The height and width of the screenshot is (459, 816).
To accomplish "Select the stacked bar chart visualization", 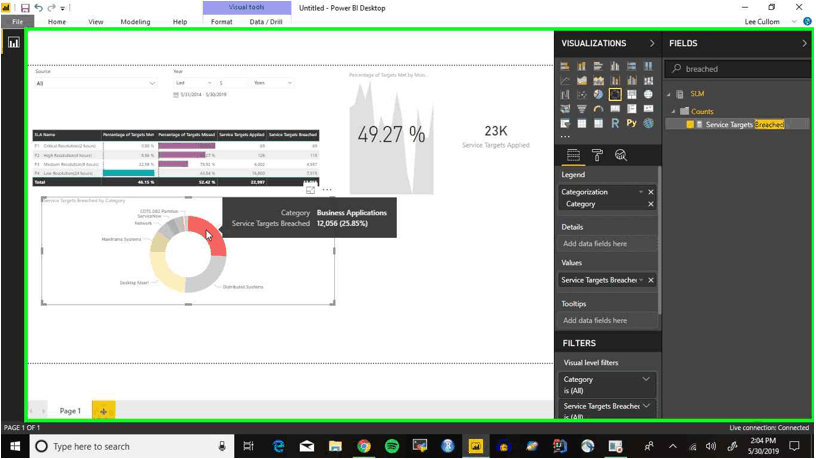I will 565,66.
